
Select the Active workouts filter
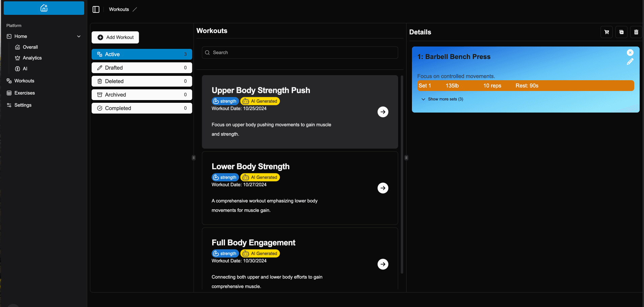point(142,54)
